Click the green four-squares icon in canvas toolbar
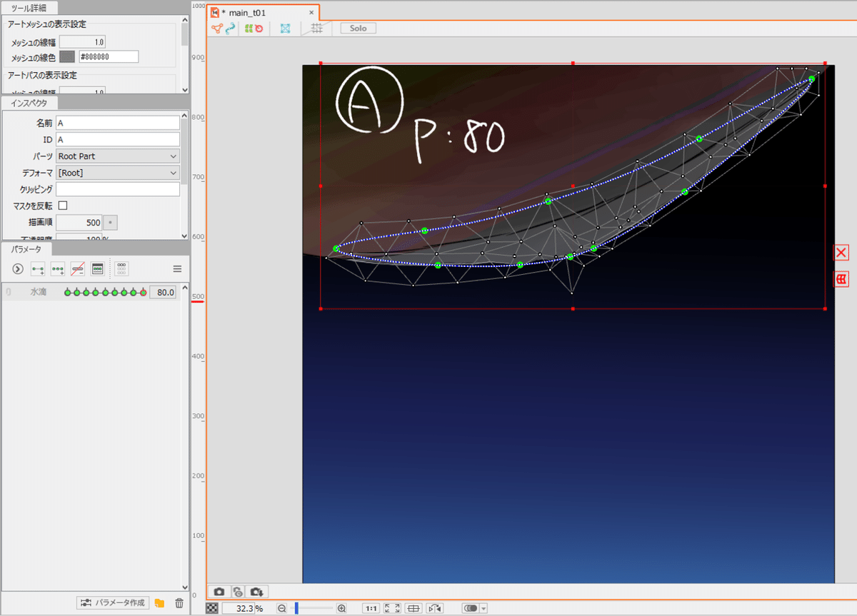 coord(249,29)
